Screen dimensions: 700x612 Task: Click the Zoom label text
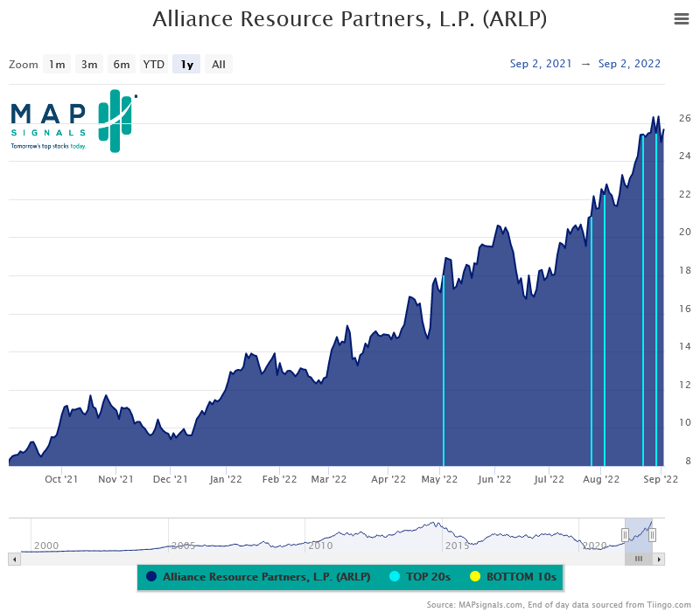click(x=24, y=65)
